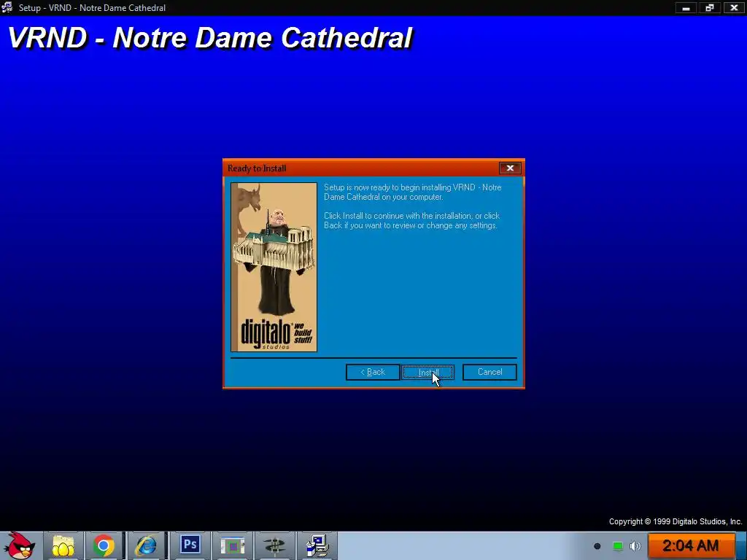The height and width of the screenshot is (560, 747).
Task: Click the 'VRND - Notre Dame Cathedral' heading
Action: pyautogui.click(x=210, y=38)
